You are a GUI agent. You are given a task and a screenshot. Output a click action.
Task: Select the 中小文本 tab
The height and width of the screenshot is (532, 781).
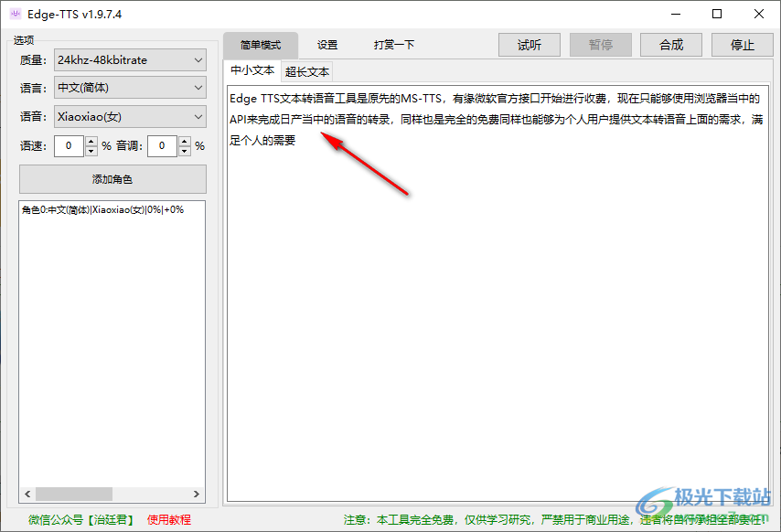(252, 70)
